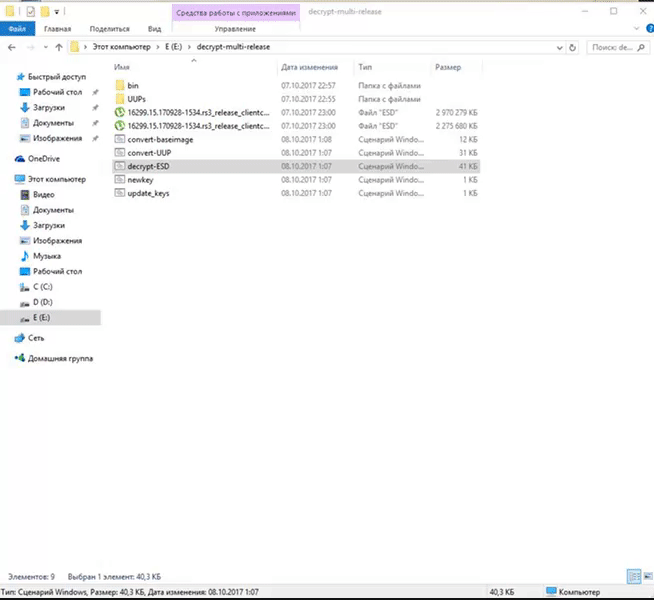Viewport: 654px width, 600px height.
Task: Sort by Тип column header
Action: click(x=365, y=67)
